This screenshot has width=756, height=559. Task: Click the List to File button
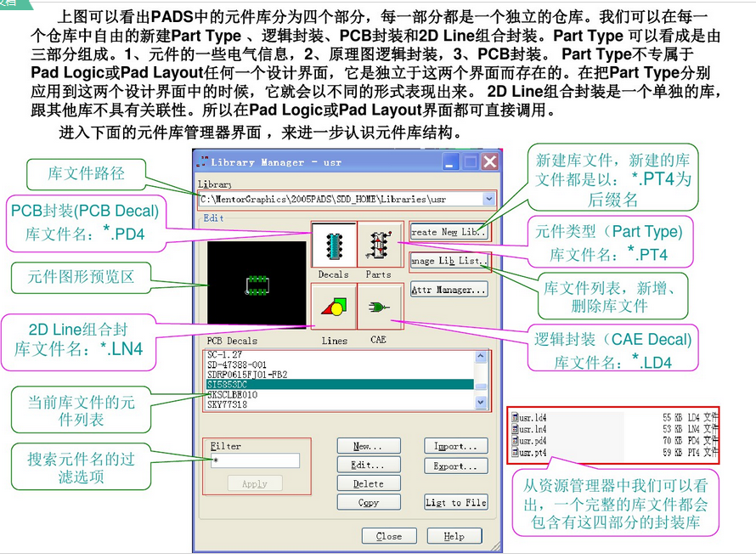tap(455, 502)
